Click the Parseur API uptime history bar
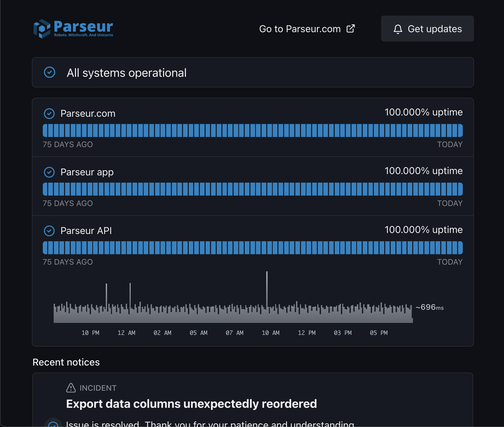The width and height of the screenshot is (504, 427). 253,248
